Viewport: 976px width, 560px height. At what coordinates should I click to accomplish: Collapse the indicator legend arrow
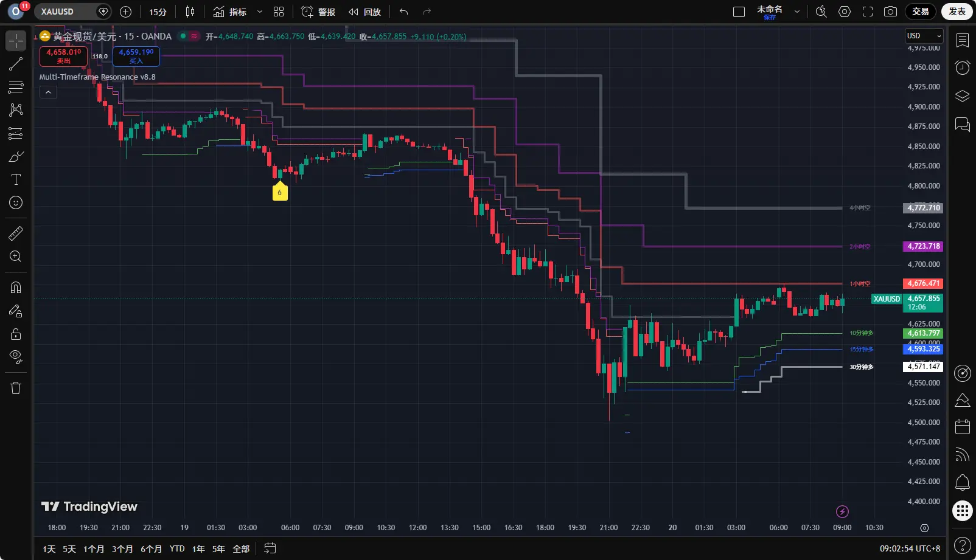[48, 92]
